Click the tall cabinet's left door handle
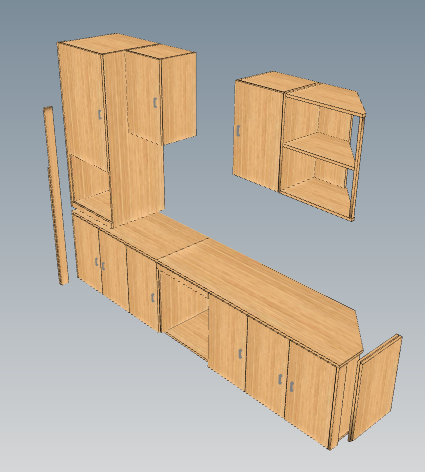This screenshot has width=425, height=472. (x=100, y=115)
